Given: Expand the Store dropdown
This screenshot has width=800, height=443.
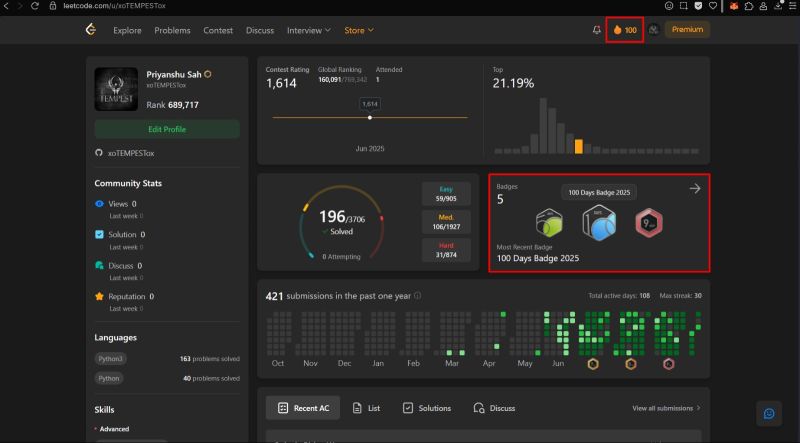Looking at the screenshot, I should (359, 30).
